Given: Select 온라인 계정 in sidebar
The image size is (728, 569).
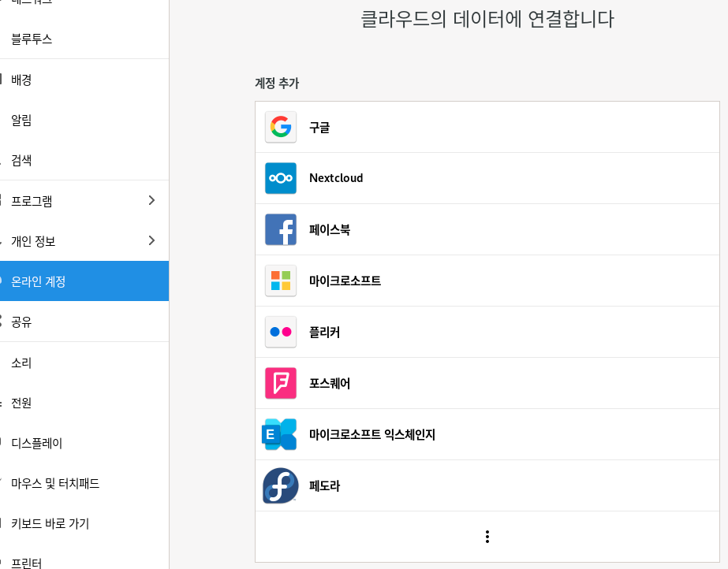Looking at the screenshot, I should 84,281.
